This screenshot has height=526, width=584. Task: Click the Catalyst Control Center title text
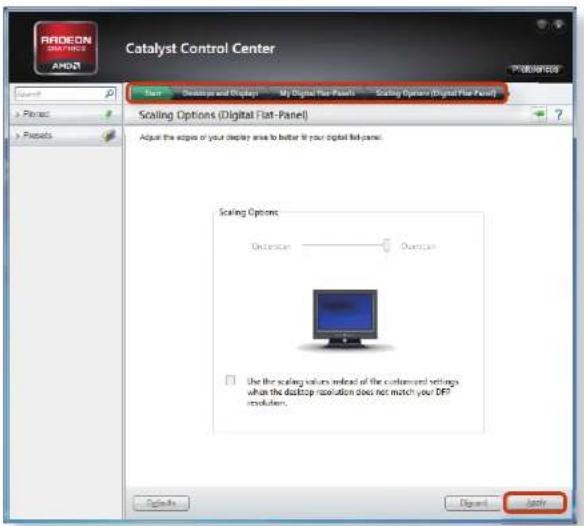coord(200,48)
